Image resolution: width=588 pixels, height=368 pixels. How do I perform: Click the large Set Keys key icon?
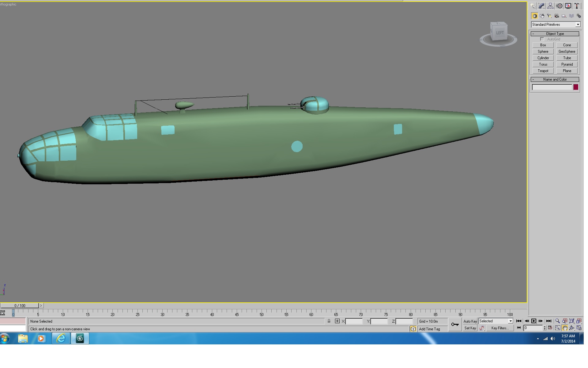(x=455, y=324)
